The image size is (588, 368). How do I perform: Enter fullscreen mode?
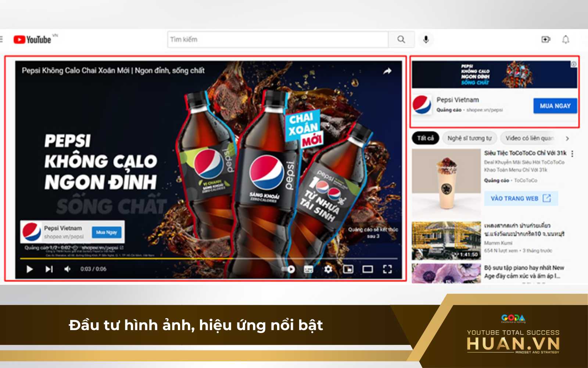point(387,269)
